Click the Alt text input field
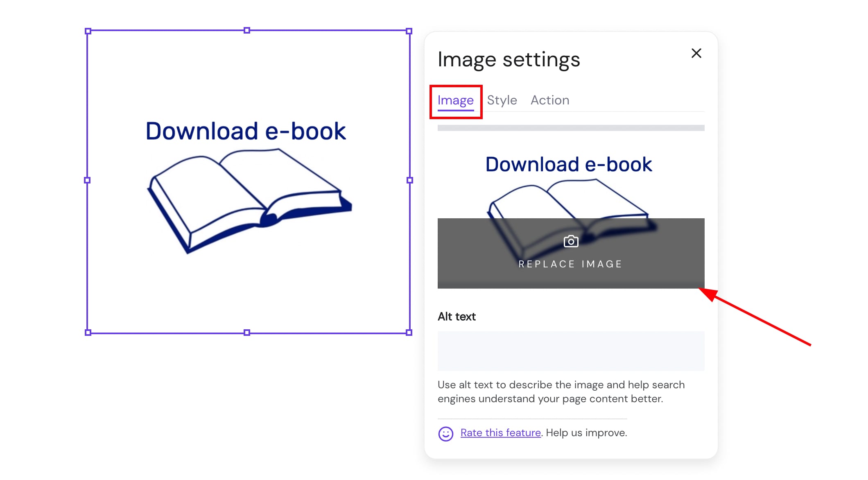Screen dimensions: 868x480 571,351
